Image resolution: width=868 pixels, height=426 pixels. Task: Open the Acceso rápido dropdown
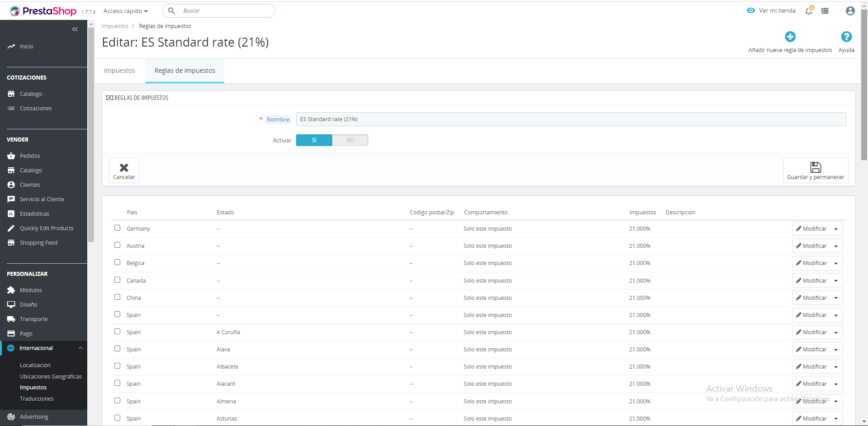126,11
